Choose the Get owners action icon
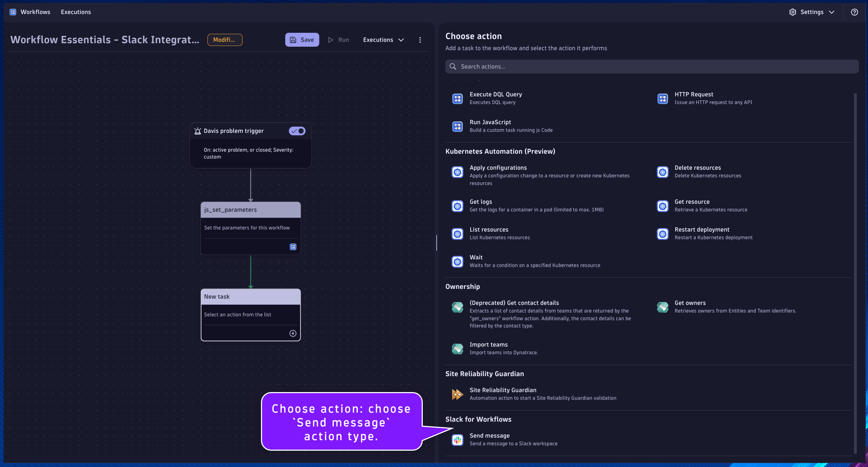Image resolution: width=868 pixels, height=467 pixels. coord(662,307)
